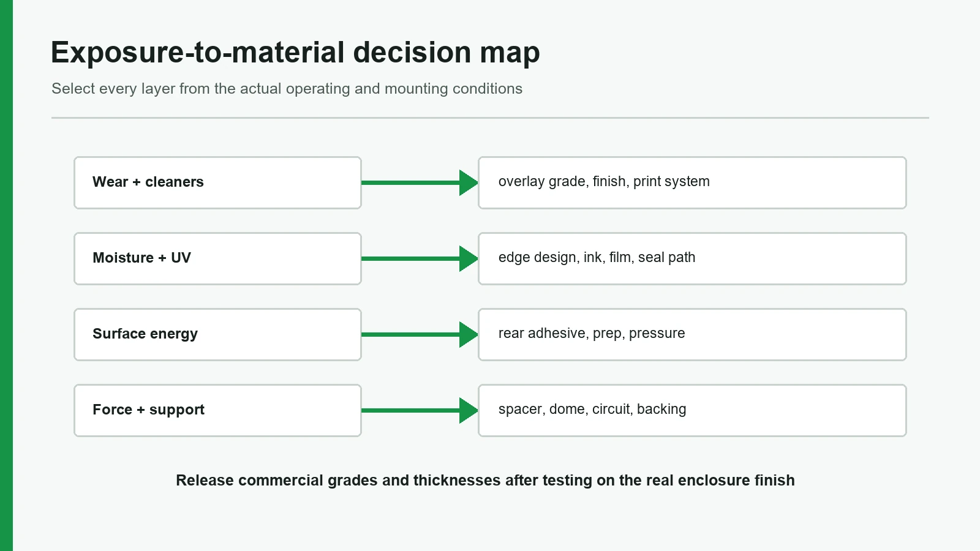
Task: Click the subtitle about operating and mounting conditions
Action: coord(287,89)
